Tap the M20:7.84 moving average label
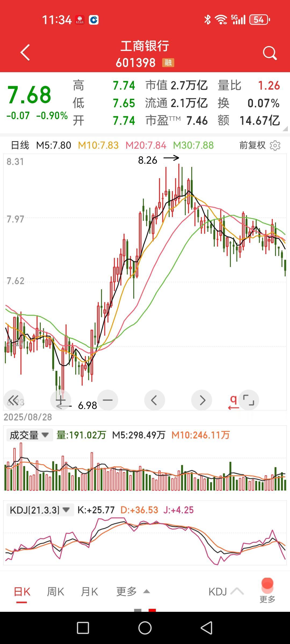 coord(146,145)
